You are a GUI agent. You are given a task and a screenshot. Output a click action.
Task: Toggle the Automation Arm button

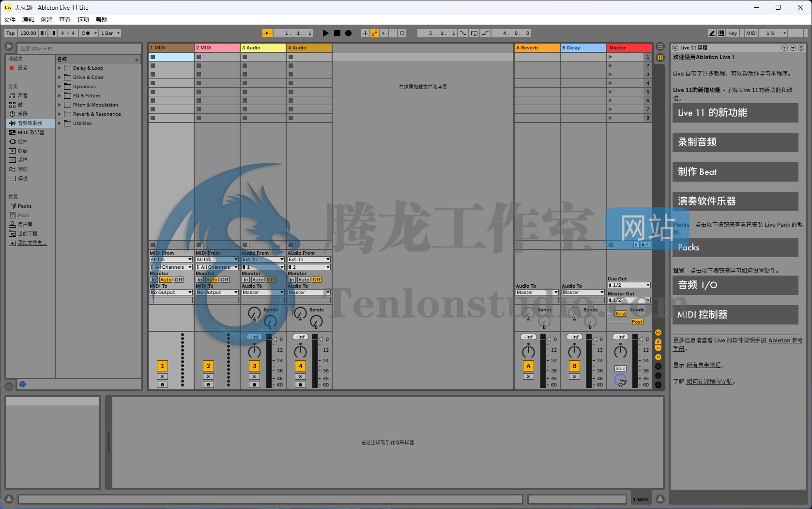coord(374,33)
